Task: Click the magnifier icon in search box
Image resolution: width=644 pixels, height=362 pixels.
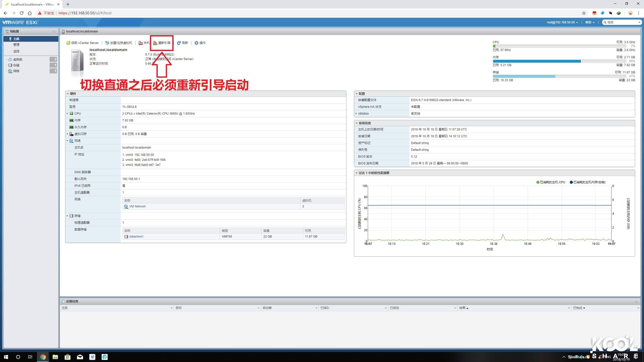Action: click(x=605, y=22)
